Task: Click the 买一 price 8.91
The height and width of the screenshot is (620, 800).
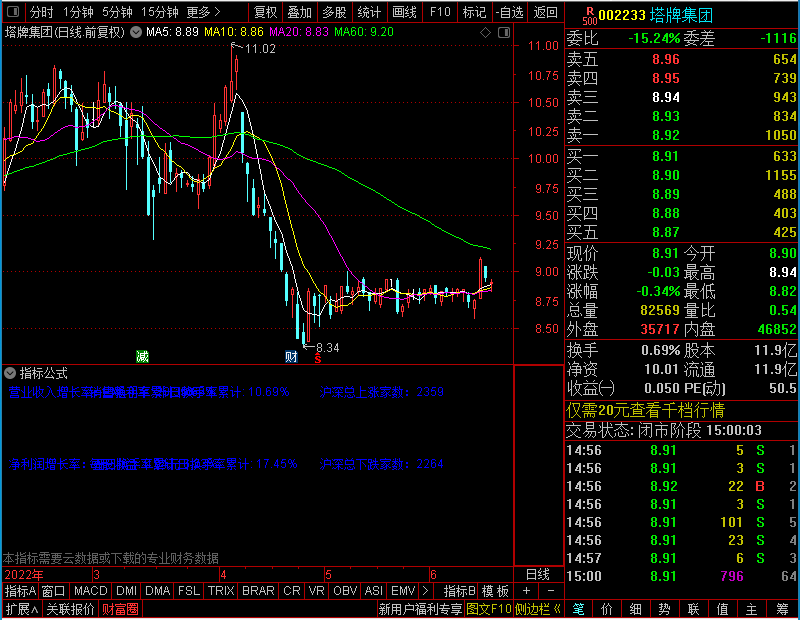Action: pos(666,156)
